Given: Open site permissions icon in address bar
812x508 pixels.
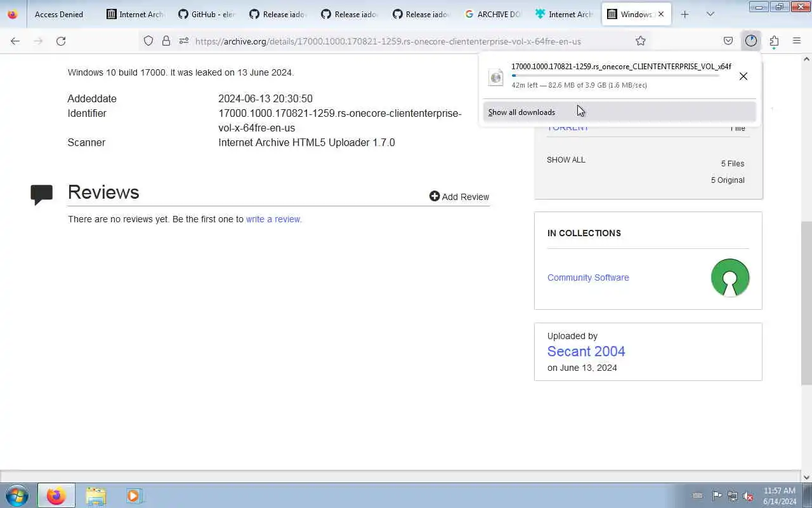Looking at the screenshot, I should (184, 41).
